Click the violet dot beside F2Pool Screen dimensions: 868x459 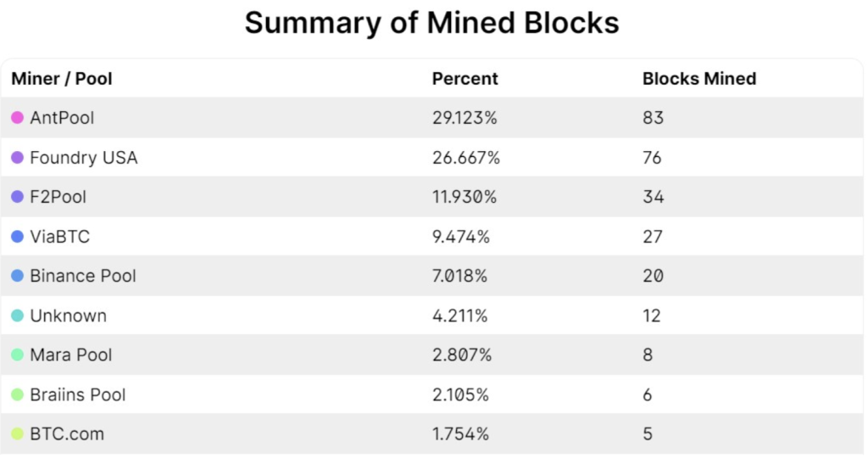17,197
